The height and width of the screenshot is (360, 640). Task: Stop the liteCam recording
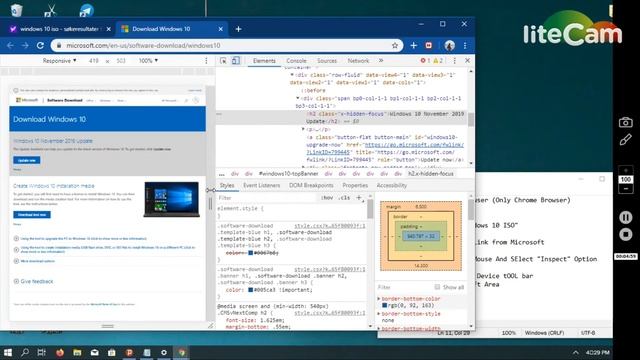(x=625, y=234)
